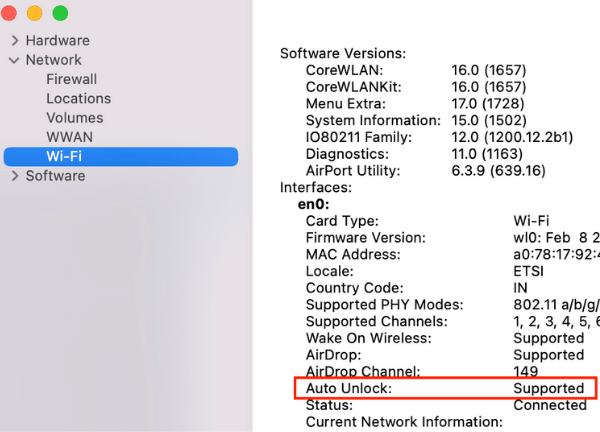Click the Card Type label

coord(342,221)
